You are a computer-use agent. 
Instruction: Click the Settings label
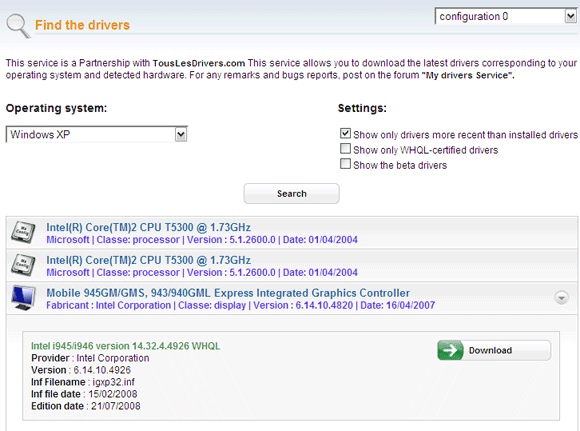362,108
